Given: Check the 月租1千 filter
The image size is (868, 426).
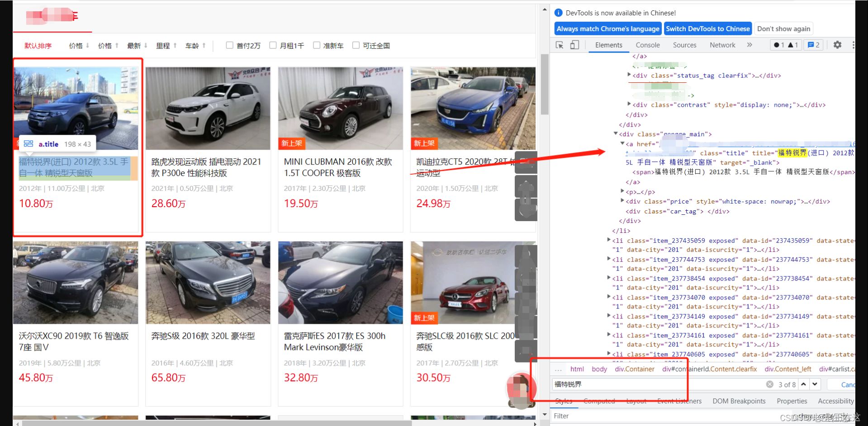Looking at the screenshot, I should [x=273, y=45].
